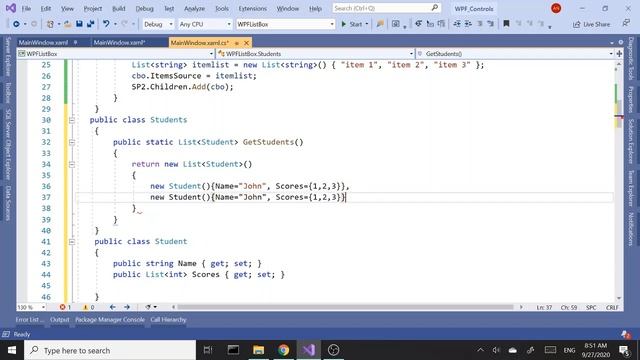Image resolution: width=640 pixels, height=360 pixels.
Task: Collapse the Students class region at line 30
Action: tap(72, 120)
